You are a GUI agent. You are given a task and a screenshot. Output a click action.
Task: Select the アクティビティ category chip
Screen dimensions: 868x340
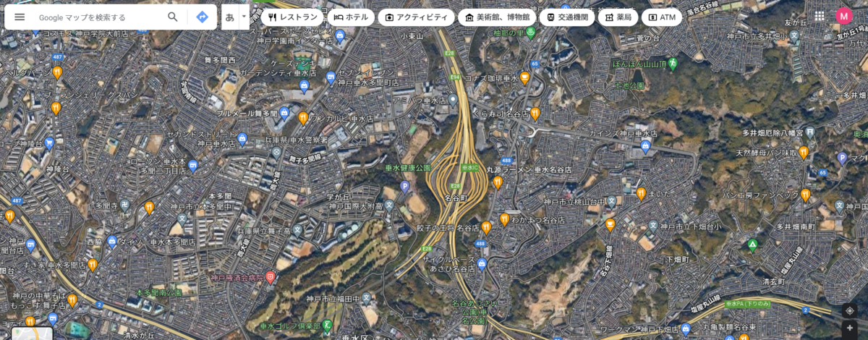pyautogui.click(x=416, y=17)
